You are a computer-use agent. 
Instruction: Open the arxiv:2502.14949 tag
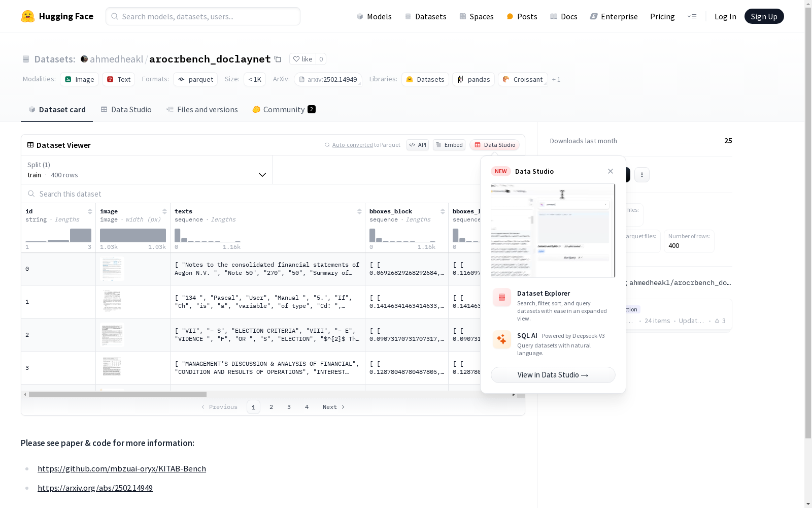[328, 79]
